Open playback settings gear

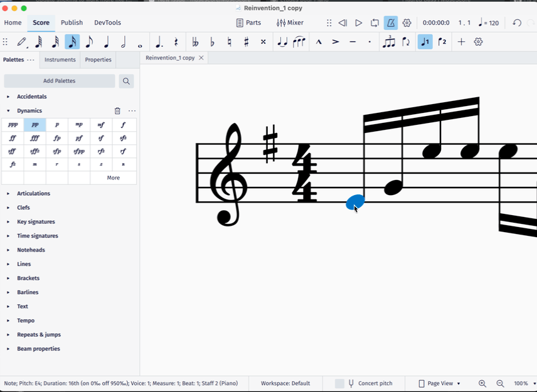(x=407, y=23)
